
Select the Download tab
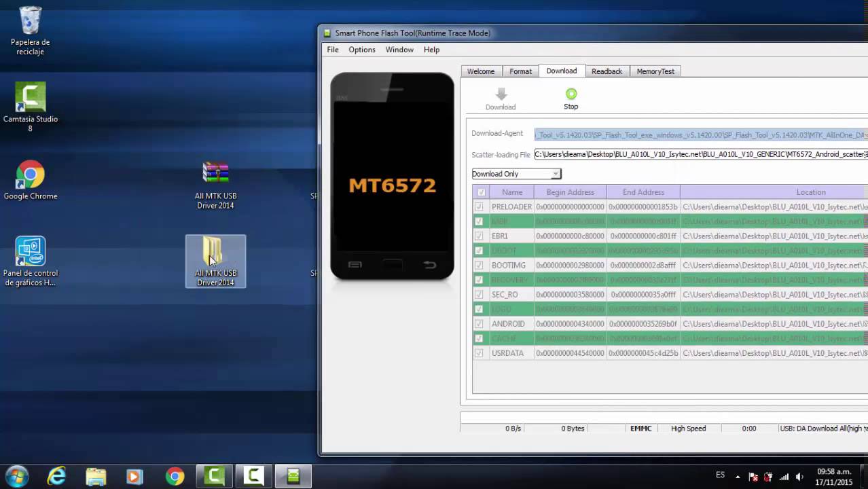coord(562,71)
